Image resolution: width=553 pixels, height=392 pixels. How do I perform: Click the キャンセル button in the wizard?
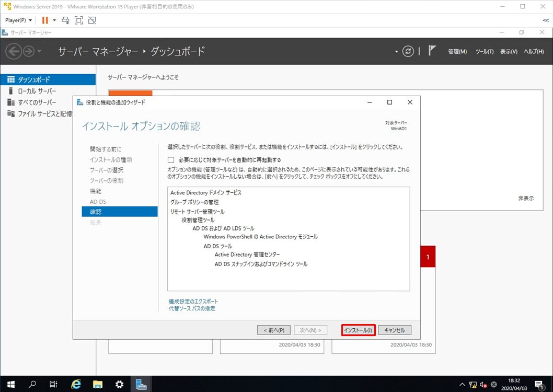coord(395,330)
